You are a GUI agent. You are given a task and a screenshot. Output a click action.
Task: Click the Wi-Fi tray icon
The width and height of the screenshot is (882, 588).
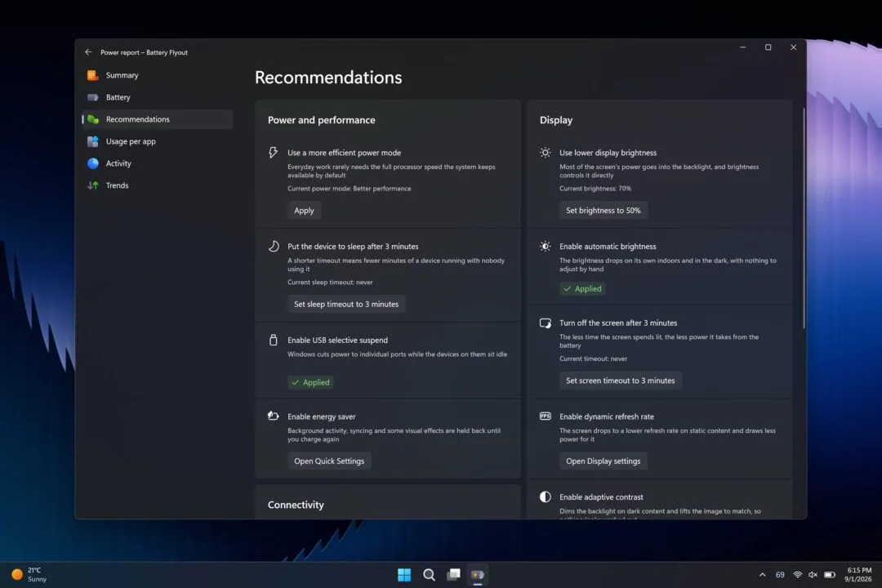tap(797, 574)
